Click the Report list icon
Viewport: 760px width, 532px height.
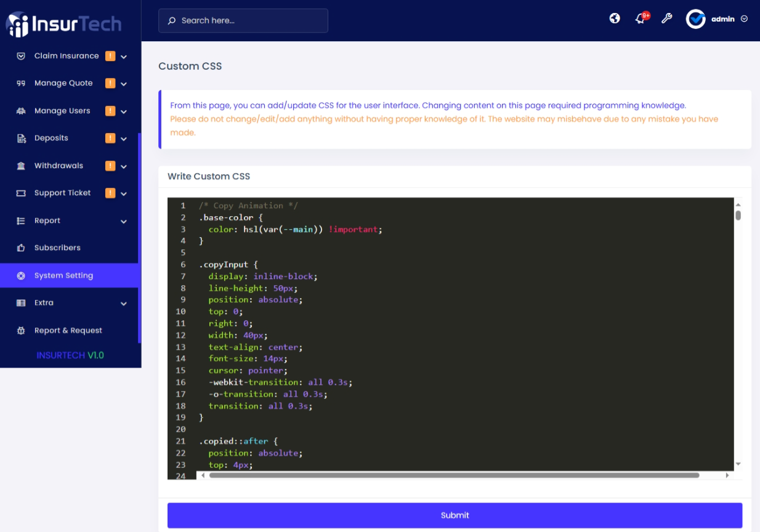[x=21, y=220]
